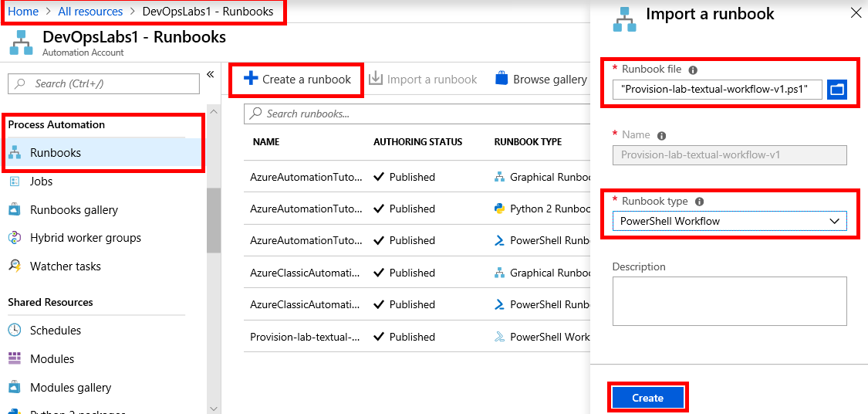868x414 pixels.
Task: Focus the Search runbooks field
Action: (417, 114)
